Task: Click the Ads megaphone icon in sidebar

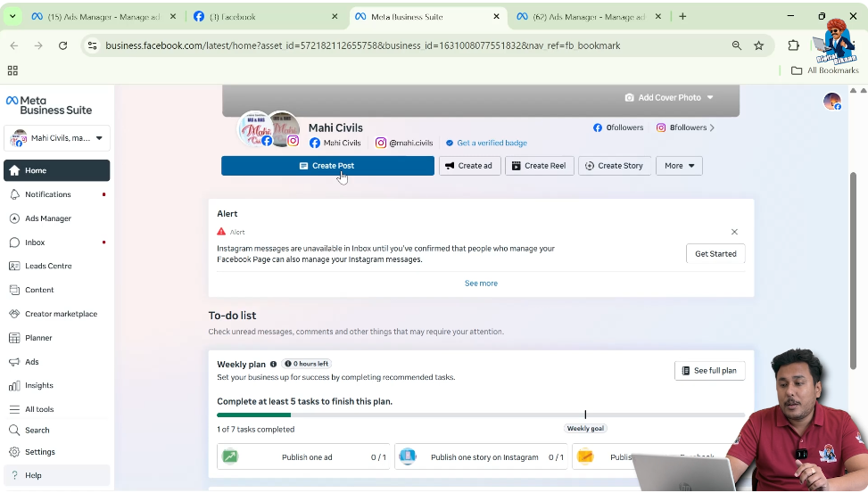Action: pyautogui.click(x=14, y=362)
